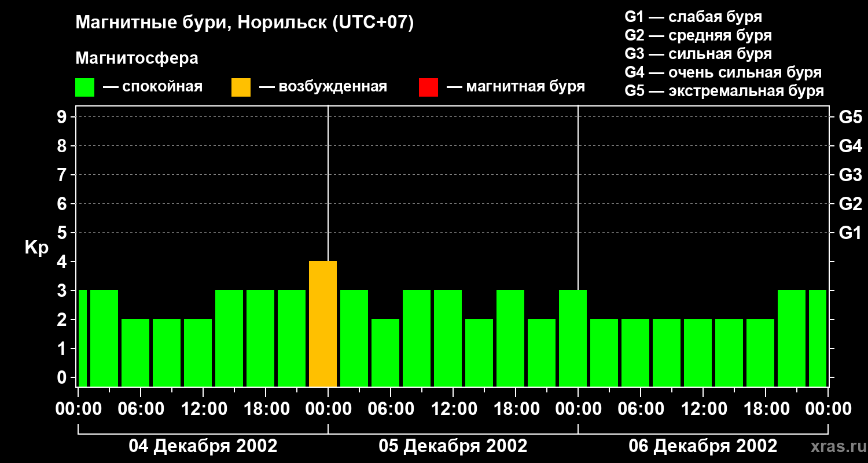
Task: Click the '05 Декабря 2002' date label
Action: click(453, 446)
